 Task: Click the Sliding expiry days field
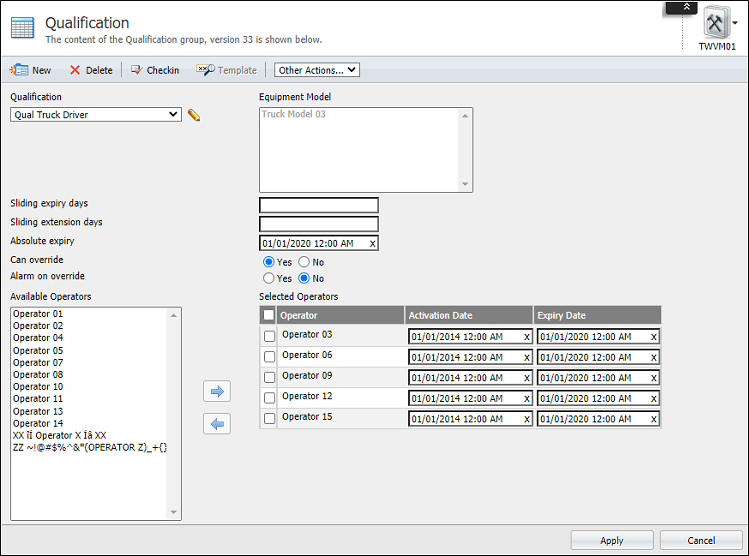319,205
